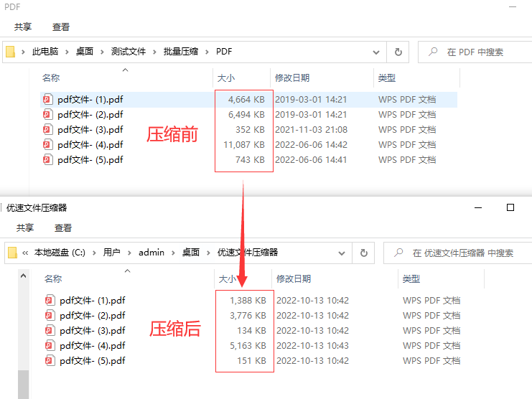Refresh the PDF folder view

pos(398,52)
